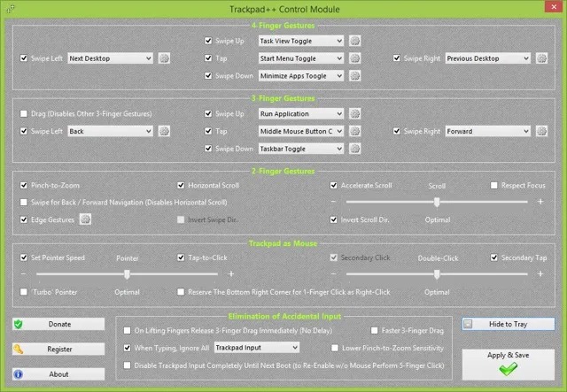Viewport: 567px width, 392px height.
Task: Click the Hide to Tray button
Action: click(x=508, y=325)
